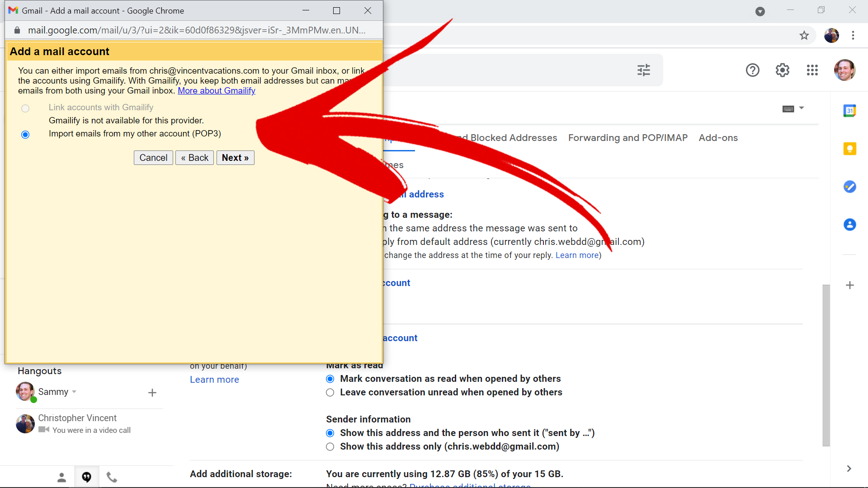
Task: Open the More about Gmailify link
Action: [x=217, y=91]
